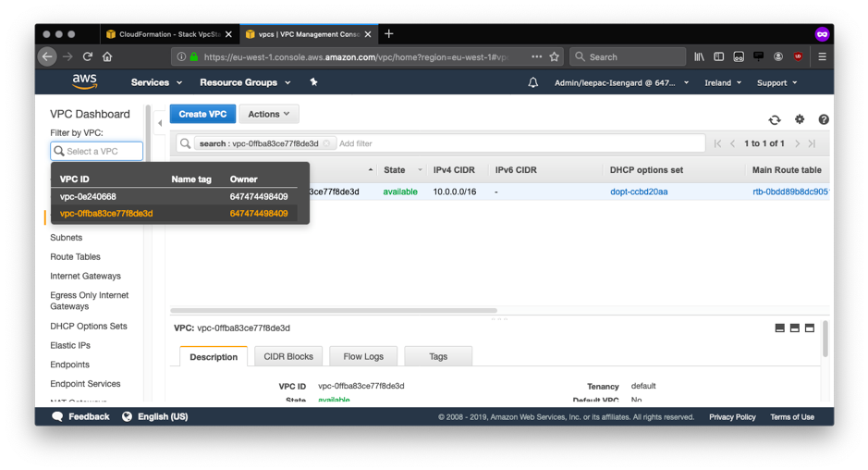The image size is (868, 470).
Task: Remove the vpc-0ffba83ce77f8de3d search filter
Action: 326,143
